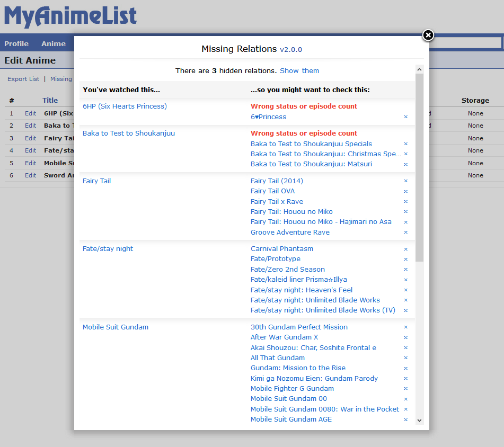Open the Missing Relations version v2.0.0 link
Screen dimensions: 504x447
tap(291, 49)
